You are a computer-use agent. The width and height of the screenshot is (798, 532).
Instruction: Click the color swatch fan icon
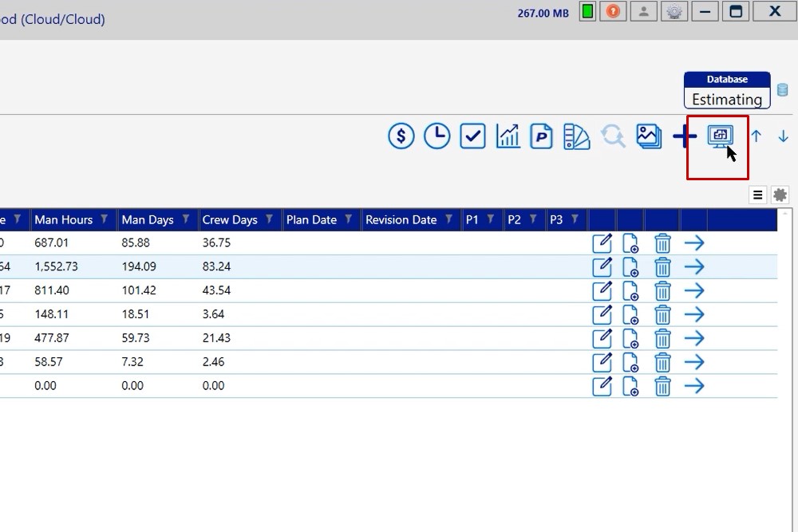tap(576, 136)
